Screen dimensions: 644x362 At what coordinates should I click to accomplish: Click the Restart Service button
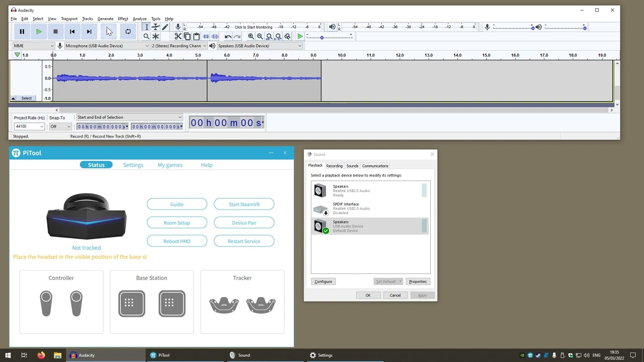click(244, 241)
